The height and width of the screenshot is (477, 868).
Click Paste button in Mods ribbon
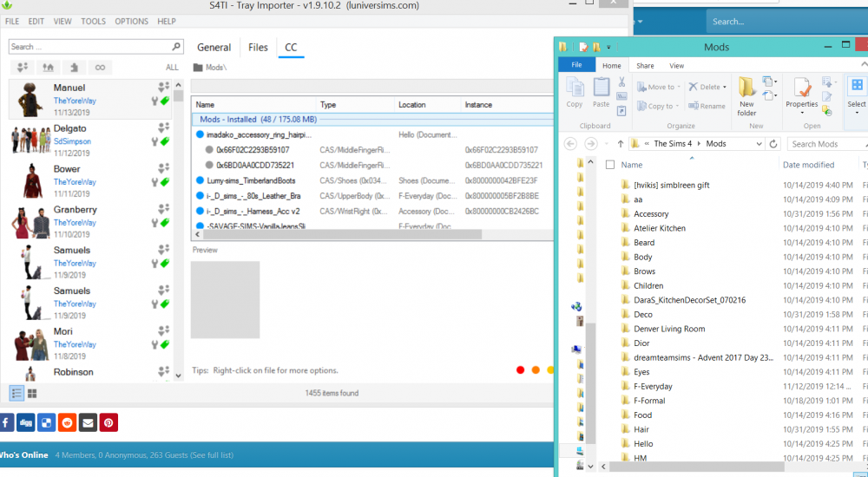tap(602, 93)
